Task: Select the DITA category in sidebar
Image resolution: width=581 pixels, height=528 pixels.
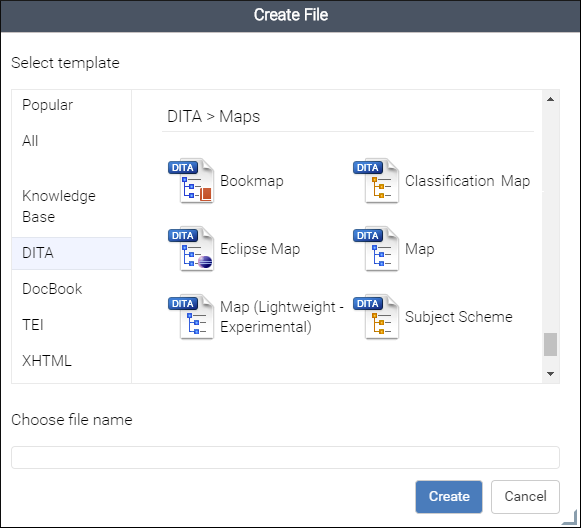Action: pyautogui.click(x=72, y=253)
